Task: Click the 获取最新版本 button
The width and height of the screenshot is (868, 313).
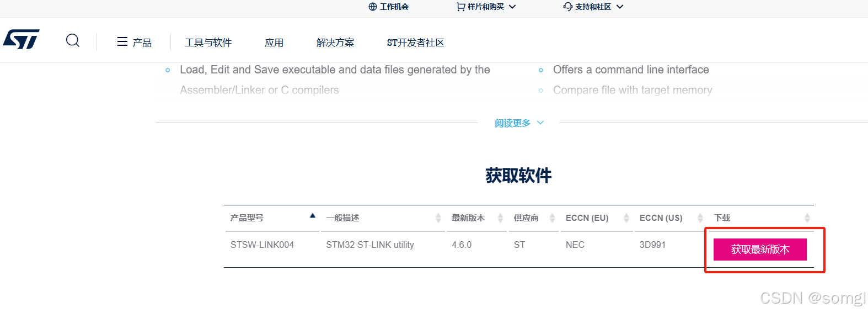Action: 760,250
